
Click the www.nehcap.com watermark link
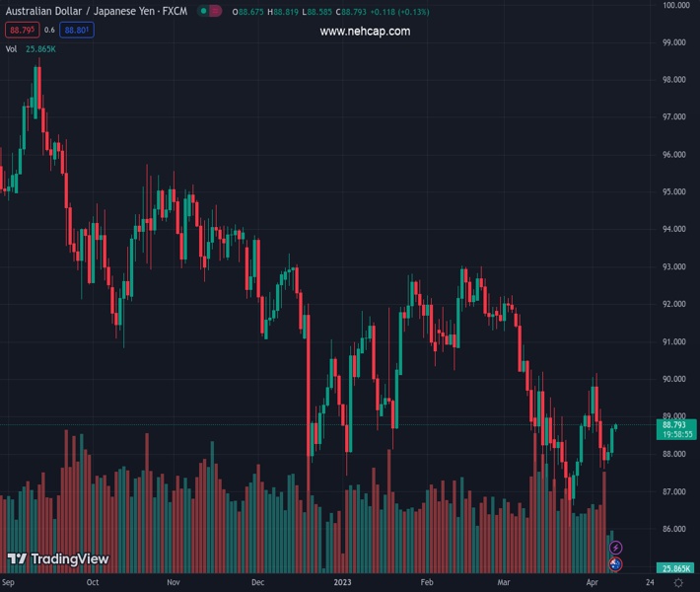[x=365, y=32]
